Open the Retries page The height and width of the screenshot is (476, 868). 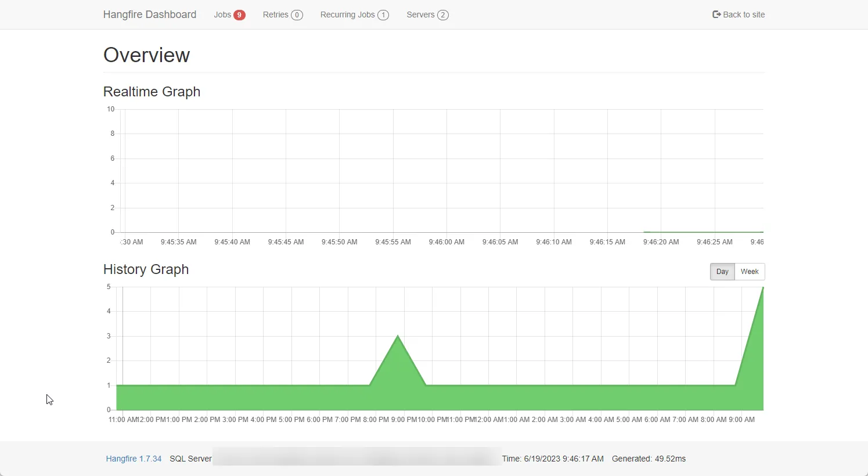pos(276,15)
